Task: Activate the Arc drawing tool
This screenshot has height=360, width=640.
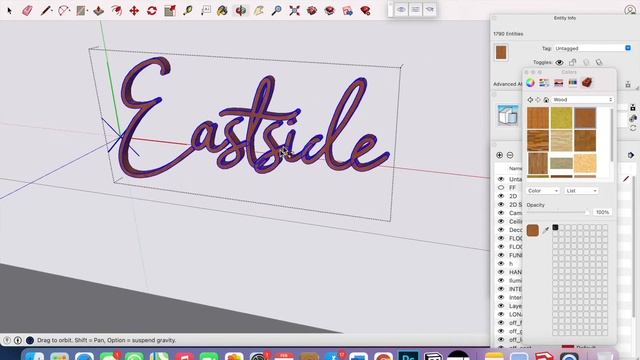Action: coord(63,11)
